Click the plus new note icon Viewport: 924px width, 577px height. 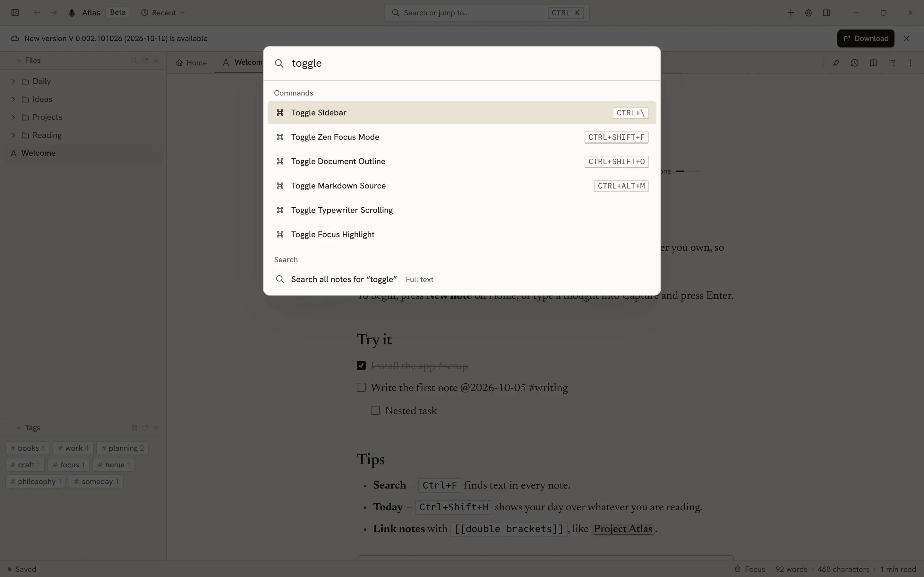(790, 13)
